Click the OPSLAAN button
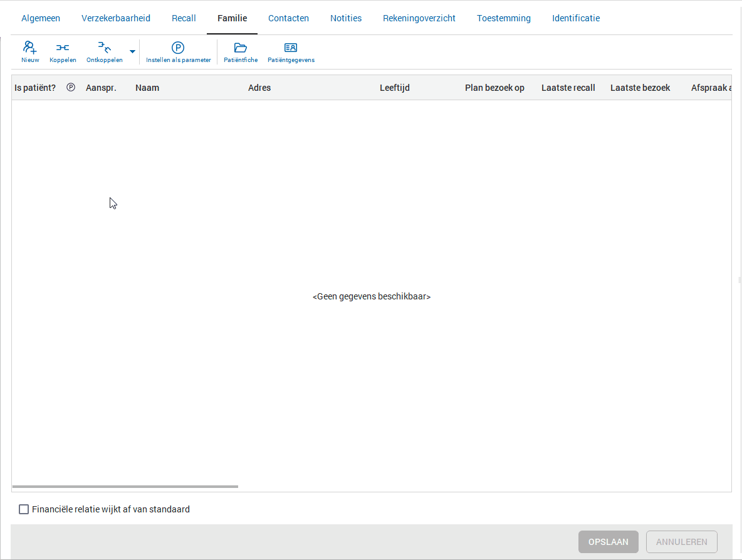The height and width of the screenshot is (560, 742). point(609,542)
